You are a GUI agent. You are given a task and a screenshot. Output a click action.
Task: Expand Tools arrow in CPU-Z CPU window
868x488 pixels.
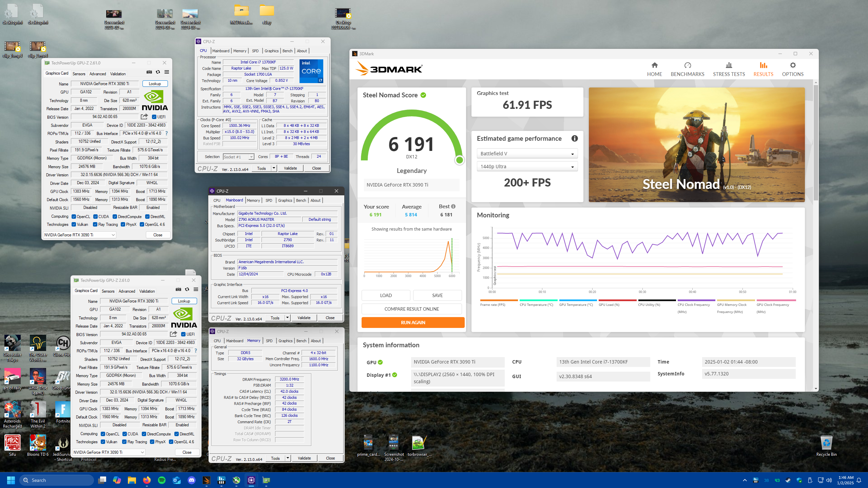[274, 168]
